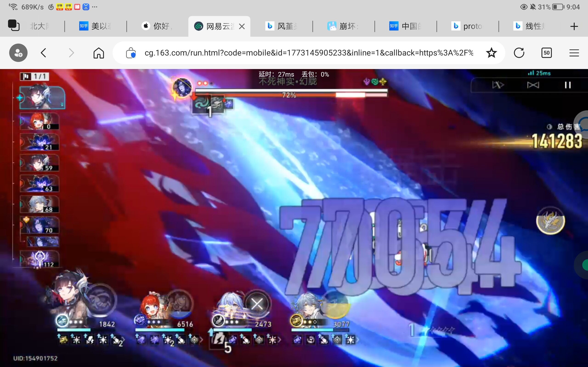Go to the browser home page
This screenshot has width=588, height=367.
(99, 53)
